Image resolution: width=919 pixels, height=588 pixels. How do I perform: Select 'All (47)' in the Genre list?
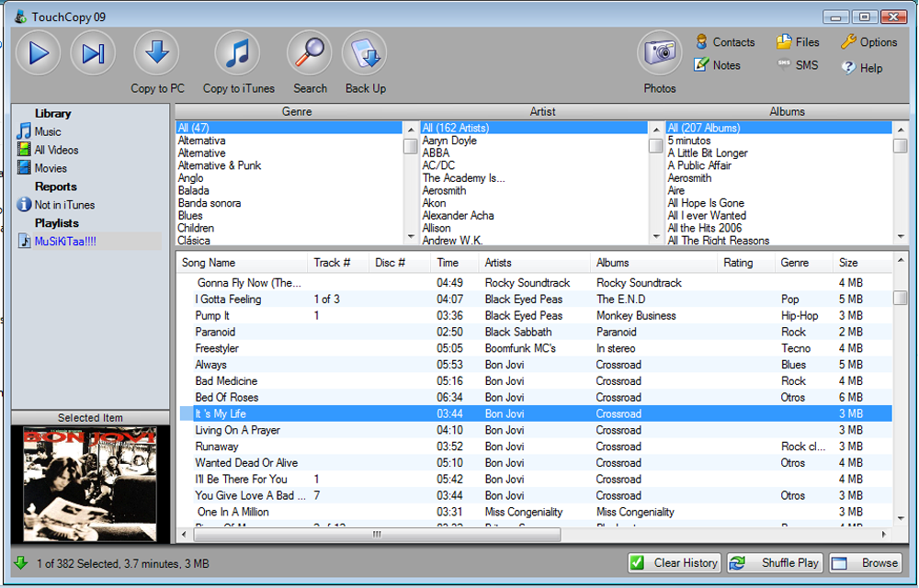[x=289, y=128]
